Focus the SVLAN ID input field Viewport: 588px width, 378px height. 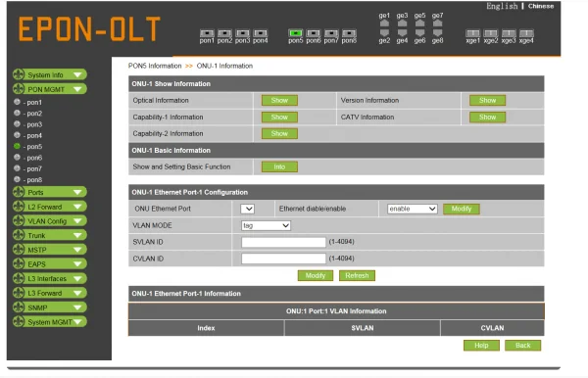283,242
